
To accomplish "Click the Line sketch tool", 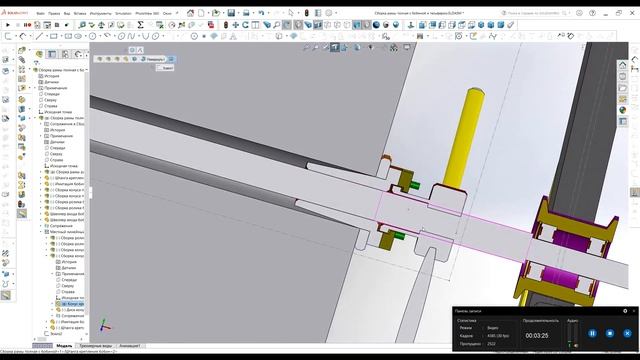I will [x=39, y=36].
